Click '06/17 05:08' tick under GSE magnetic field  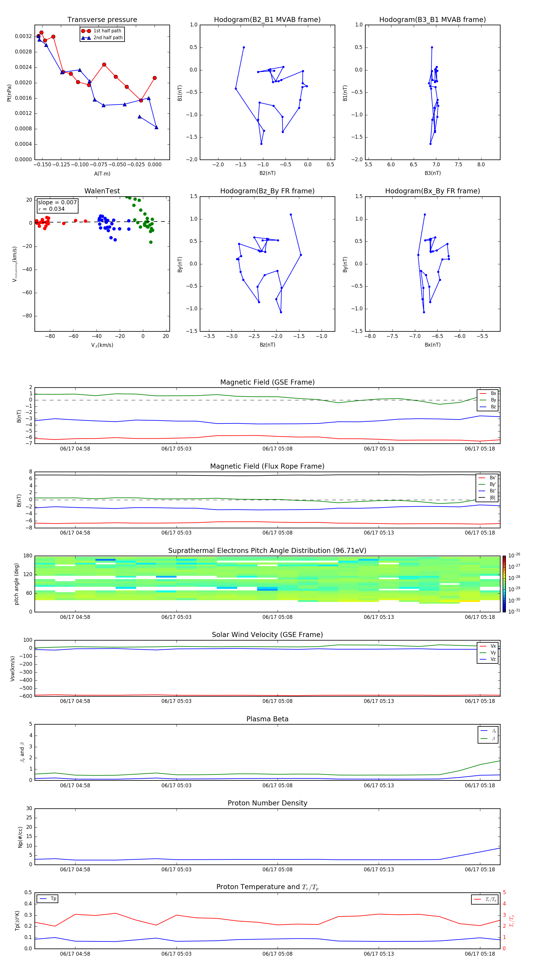click(277, 449)
